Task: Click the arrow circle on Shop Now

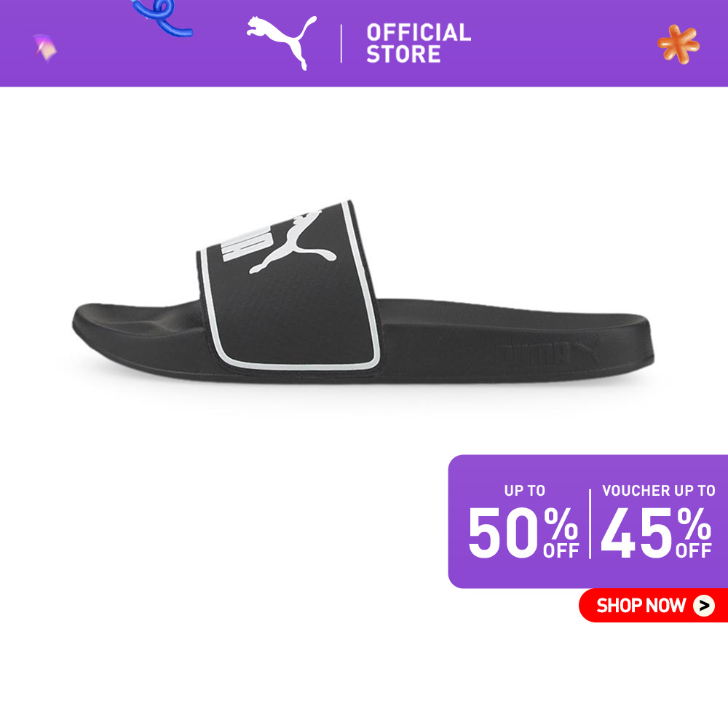Action: [x=704, y=606]
